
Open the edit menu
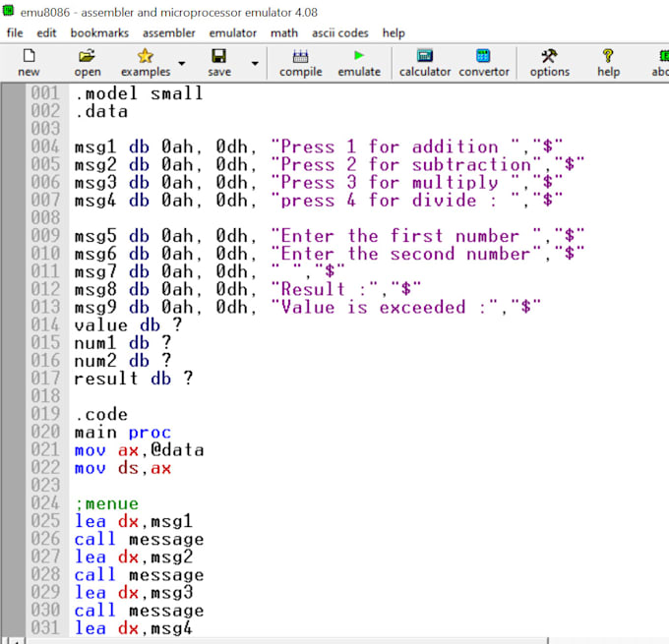click(x=46, y=32)
